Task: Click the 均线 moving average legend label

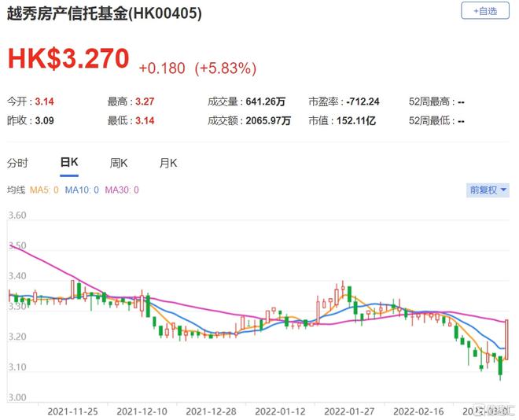Action: coord(17,190)
